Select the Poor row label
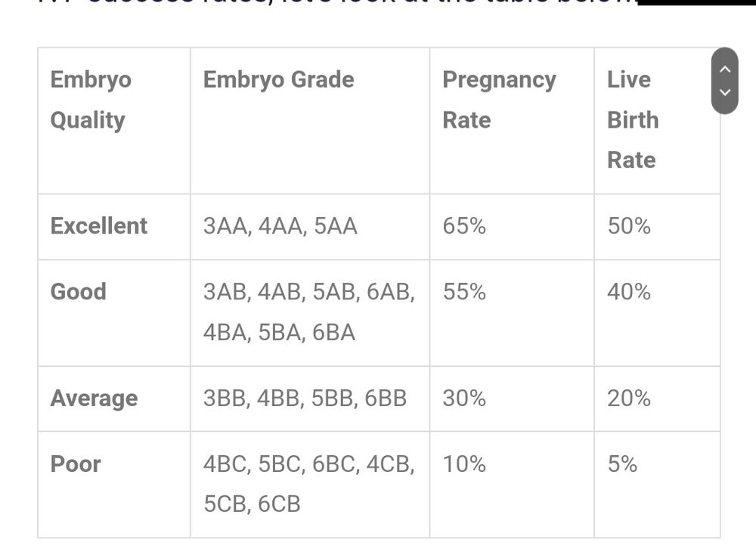 (x=76, y=464)
